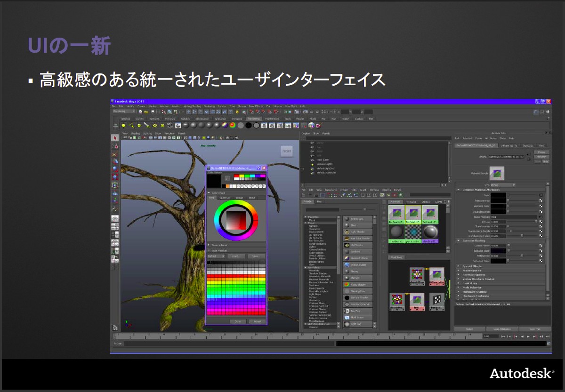Create an Anisotropic shader from Hypershade list
Viewport: 565px width, 392px height.
358,219
